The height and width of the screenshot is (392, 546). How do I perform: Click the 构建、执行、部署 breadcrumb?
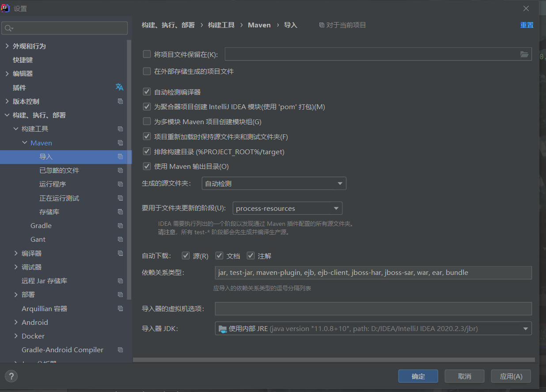point(168,25)
